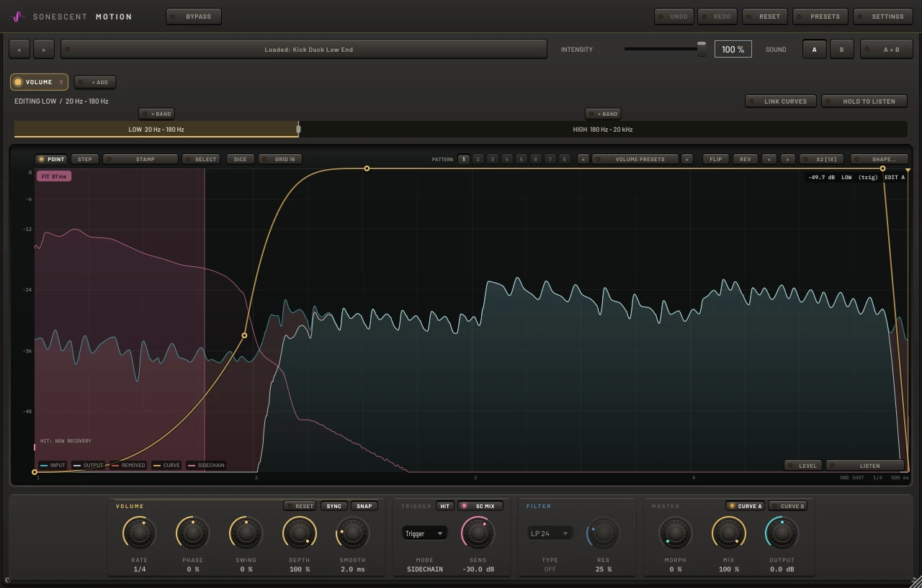The width and height of the screenshot is (922, 588).
Task: Click the Mix knob
Action: point(728,533)
